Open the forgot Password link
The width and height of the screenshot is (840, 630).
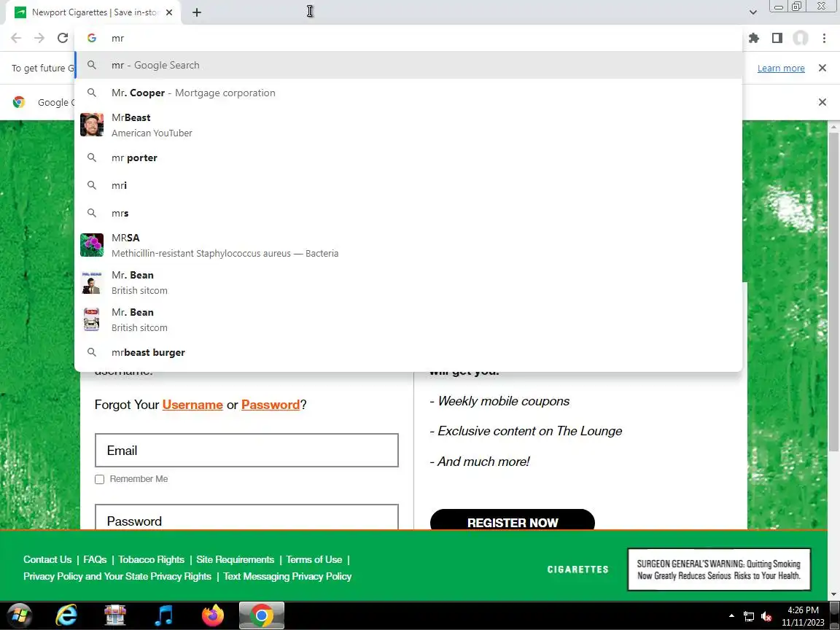[x=271, y=405]
